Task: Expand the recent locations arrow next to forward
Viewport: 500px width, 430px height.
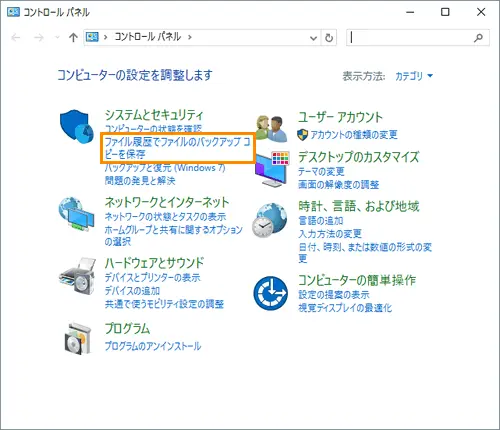Action: 57,37
